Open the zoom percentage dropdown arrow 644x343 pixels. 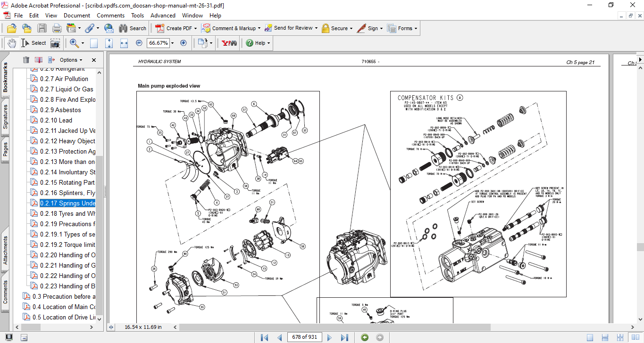[172, 43]
